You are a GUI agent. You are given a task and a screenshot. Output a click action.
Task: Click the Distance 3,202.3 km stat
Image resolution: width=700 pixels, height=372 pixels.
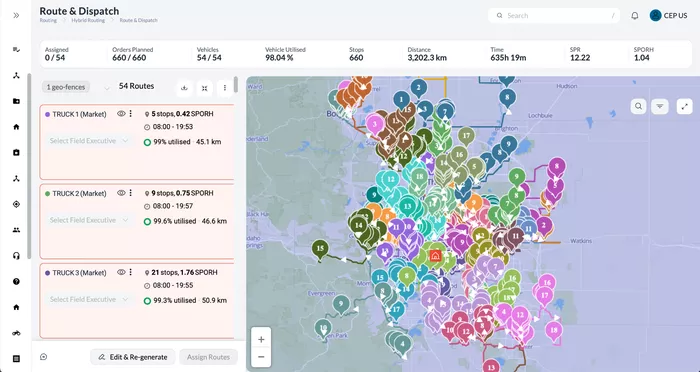[x=427, y=54]
